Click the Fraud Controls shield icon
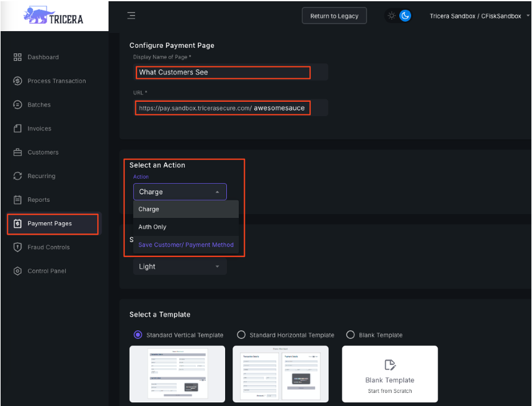The height and width of the screenshot is (406, 532). pos(17,247)
